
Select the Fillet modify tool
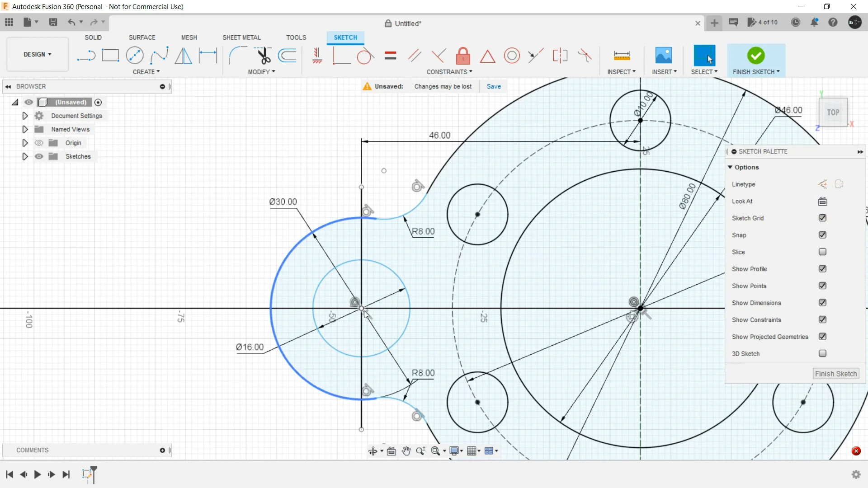coord(238,56)
